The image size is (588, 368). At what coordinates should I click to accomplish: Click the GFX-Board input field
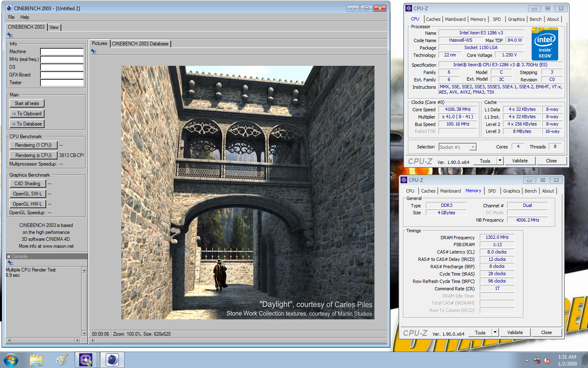62,75
